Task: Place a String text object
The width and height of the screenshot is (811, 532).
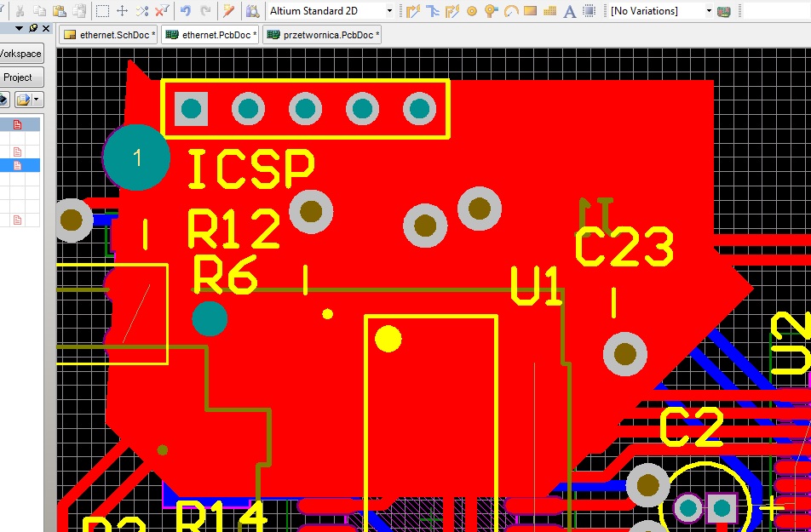Action: coord(569,10)
